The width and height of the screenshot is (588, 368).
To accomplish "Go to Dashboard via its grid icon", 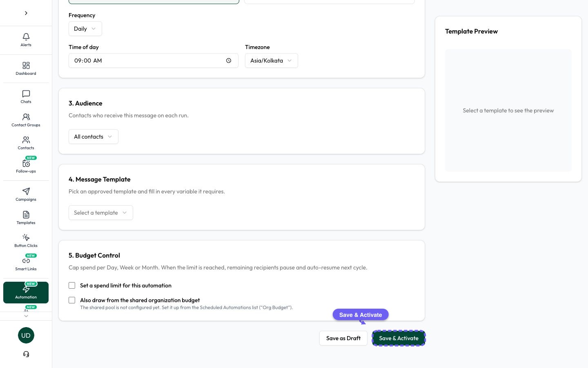I will [26, 65].
